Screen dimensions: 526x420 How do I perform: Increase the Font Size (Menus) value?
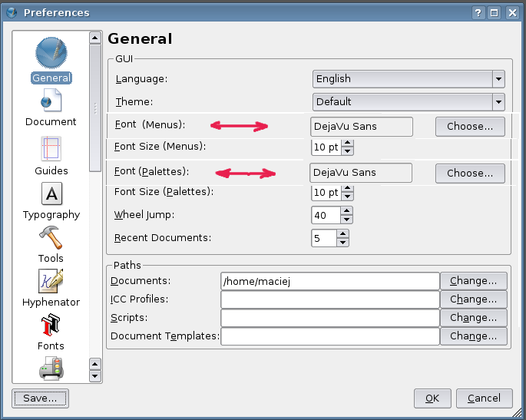(347, 142)
